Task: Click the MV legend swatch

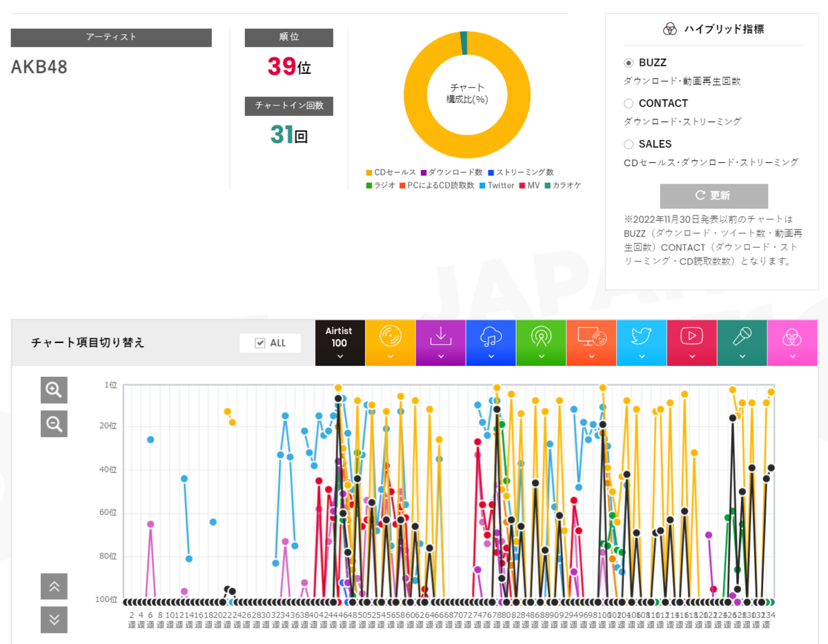Action: (x=522, y=185)
